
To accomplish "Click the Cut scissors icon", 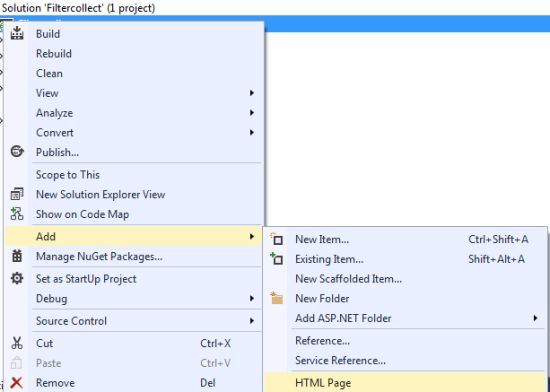I will tap(17, 343).
